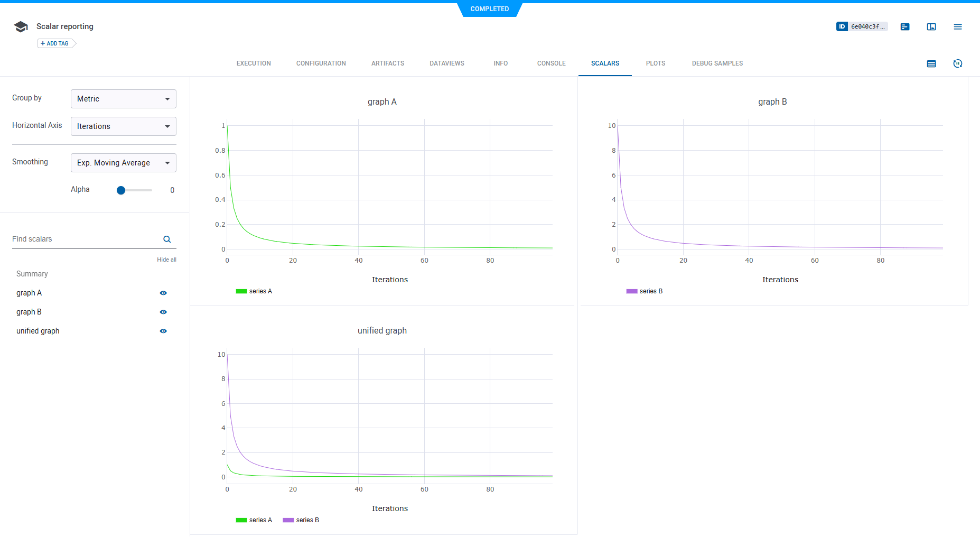Open the Smoothing Exp. Moving Average dropdown

point(124,163)
